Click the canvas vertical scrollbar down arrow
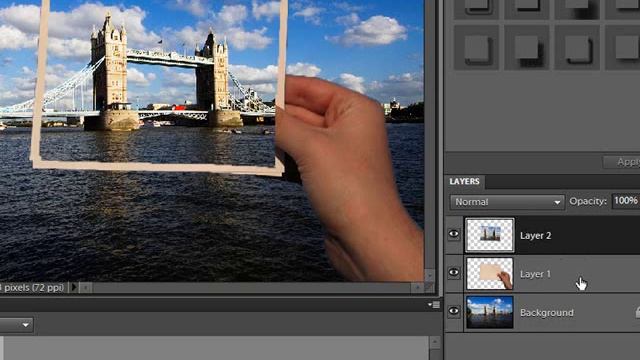Image resolution: width=640 pixels, height=360 pixels. coord(429,276)
